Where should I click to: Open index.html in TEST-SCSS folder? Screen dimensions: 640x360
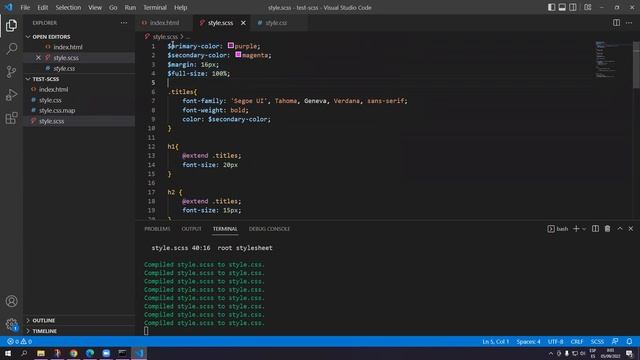[80, 89]
